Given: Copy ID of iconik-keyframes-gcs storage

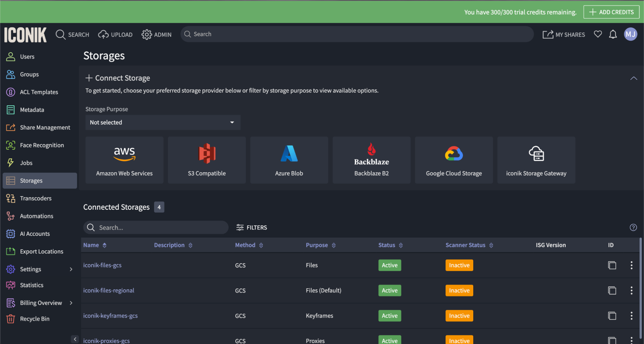Looking at the screenshot, I should coord(612,316).
